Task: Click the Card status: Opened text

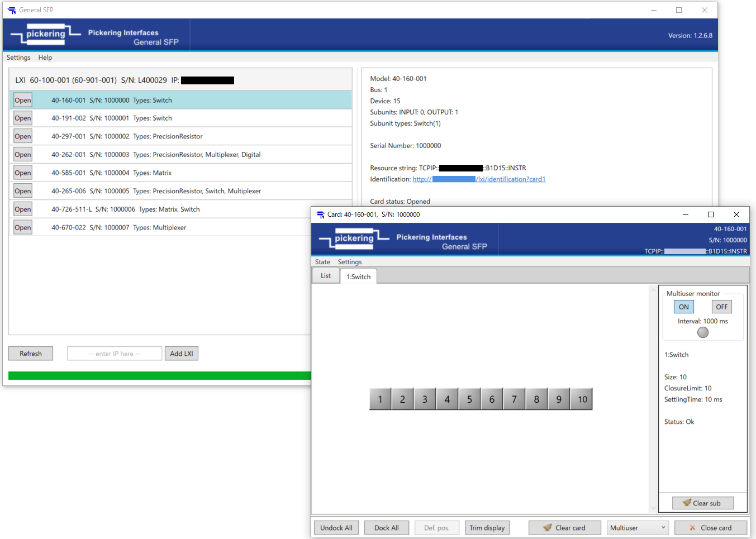Action: coord(400,202)
